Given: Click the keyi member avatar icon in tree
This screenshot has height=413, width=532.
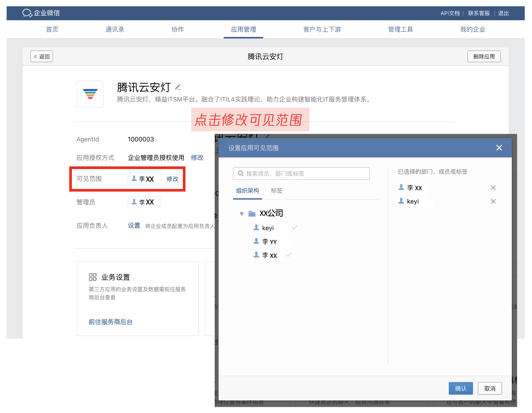Looking at the screenshot, I should coord(256,227).
